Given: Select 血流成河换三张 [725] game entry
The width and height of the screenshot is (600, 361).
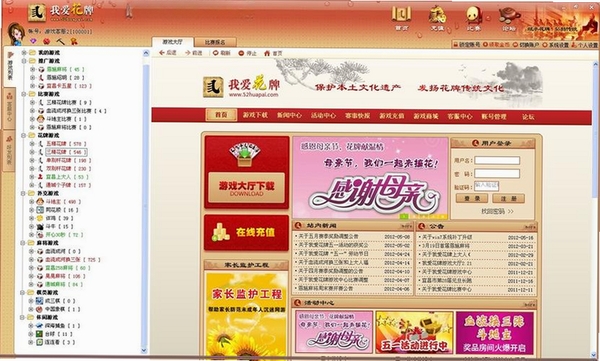Looking at the screenshot, I should (69, 260).
